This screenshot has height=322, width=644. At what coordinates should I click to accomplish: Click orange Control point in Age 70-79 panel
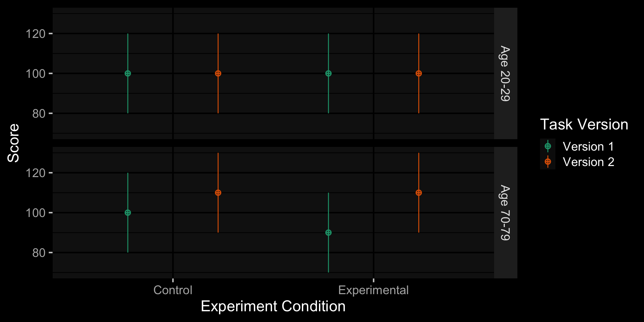[218, 193]
